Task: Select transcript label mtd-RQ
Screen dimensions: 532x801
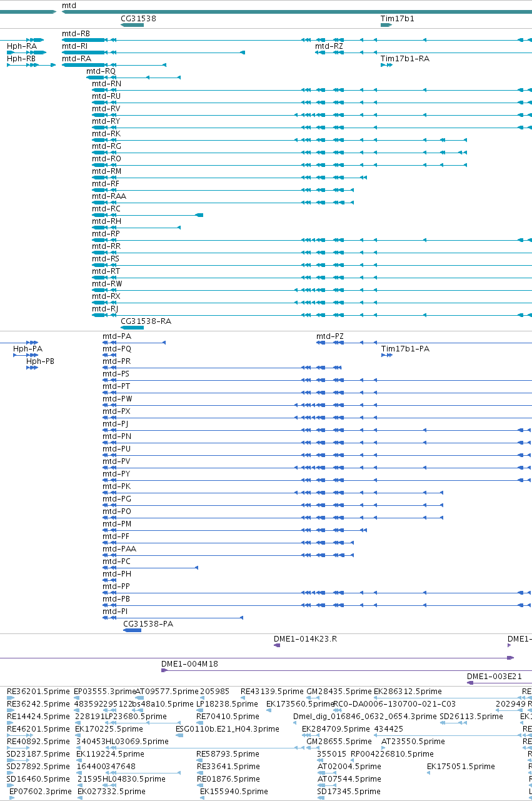Action: coord(101,71)
